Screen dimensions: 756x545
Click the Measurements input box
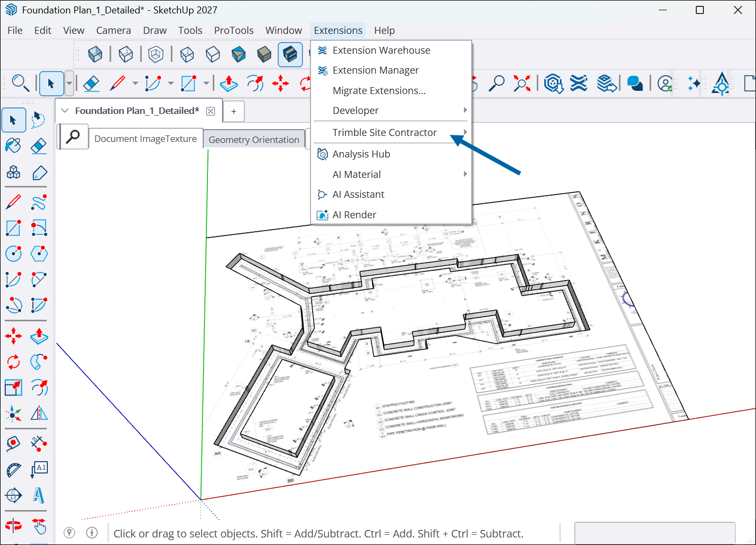[654, 533]
